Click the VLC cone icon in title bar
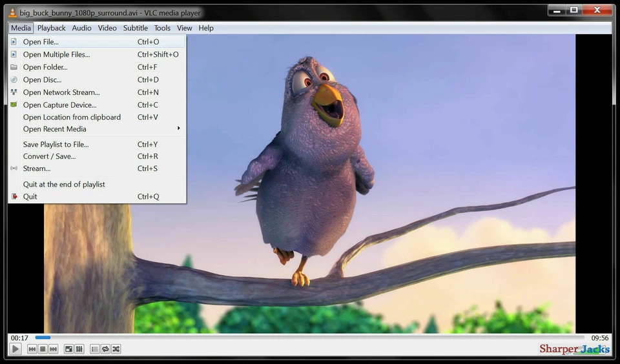The width and height of the screenshot is (620, 364). coord(13,13)
